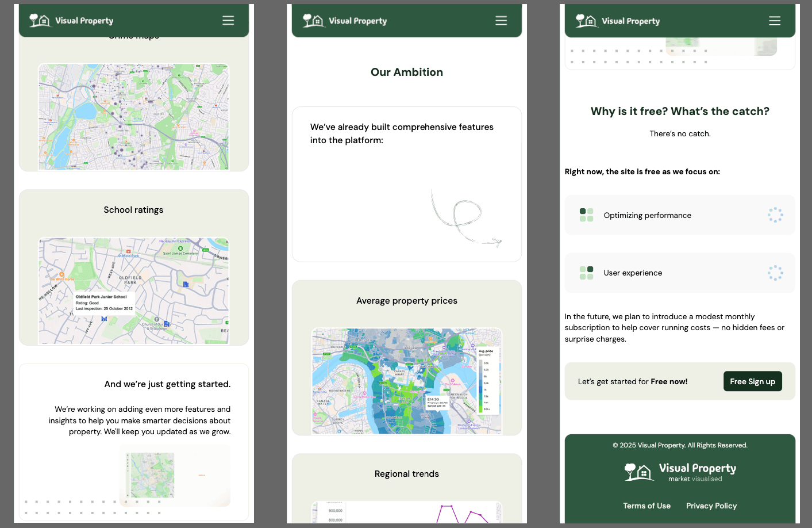The image size is (812, 528).
Task: Click the 'Average property prices' card title
Action: (x=407, y=301)
